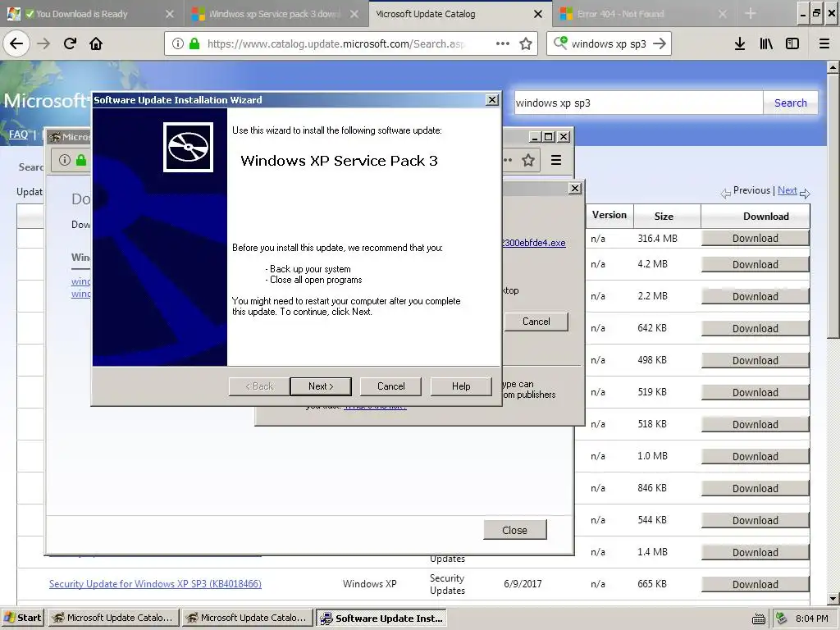Click Download button for 665 KB row

(x=756, y=584)
